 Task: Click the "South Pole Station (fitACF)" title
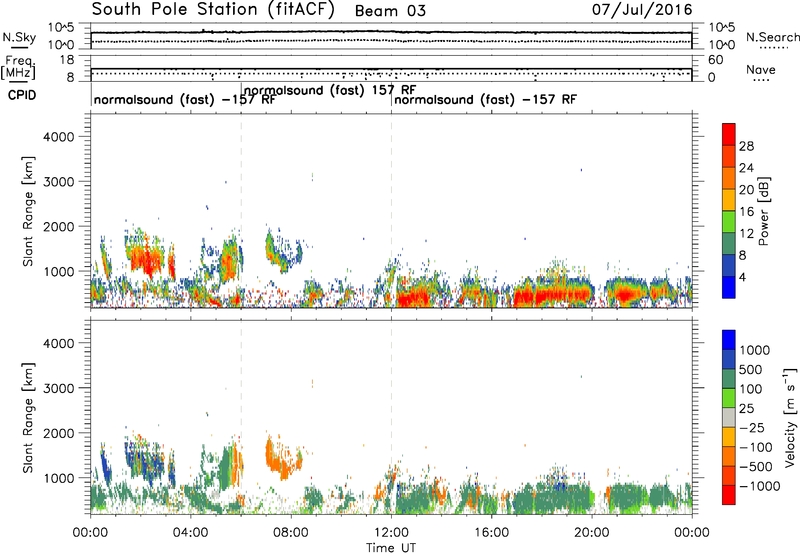click(x=213, y=10)
